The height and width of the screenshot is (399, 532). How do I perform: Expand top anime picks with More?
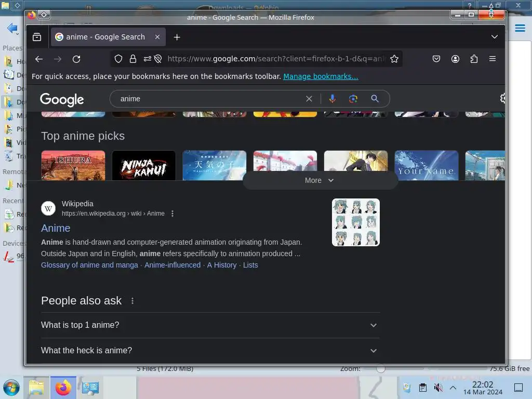[x=320, y=180]
